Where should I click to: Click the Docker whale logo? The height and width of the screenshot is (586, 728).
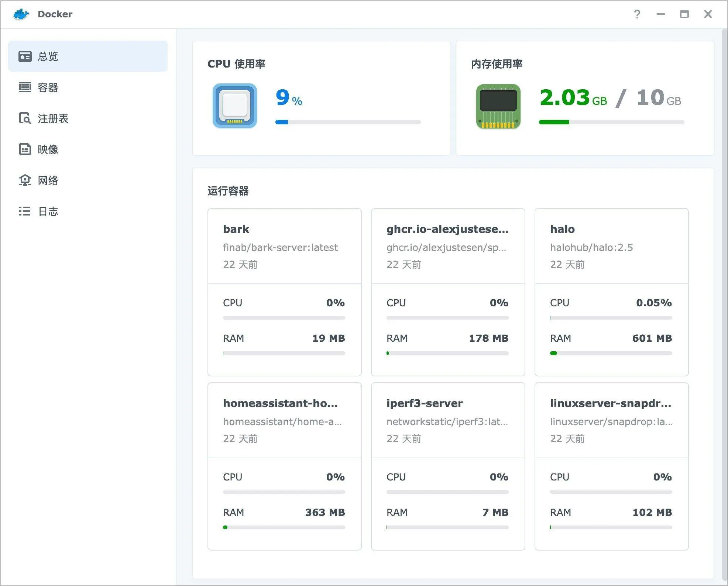pos(21,14)
